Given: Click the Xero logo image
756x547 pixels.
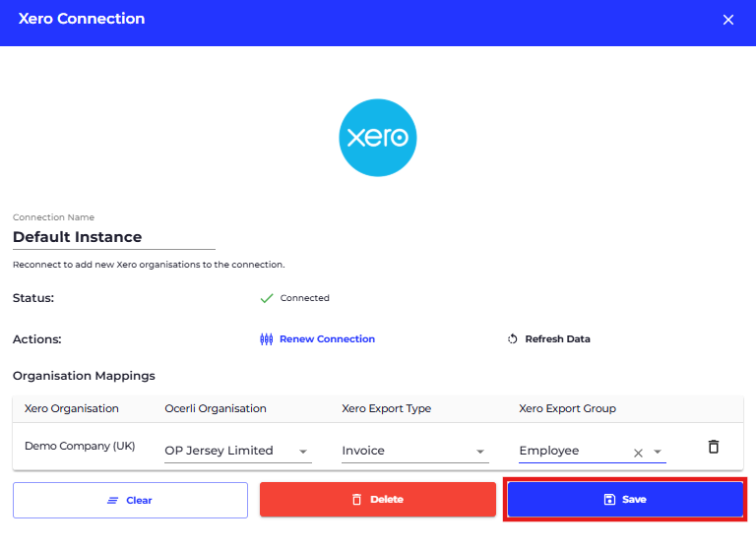Looking at the screenshot, I should [378, 138].
